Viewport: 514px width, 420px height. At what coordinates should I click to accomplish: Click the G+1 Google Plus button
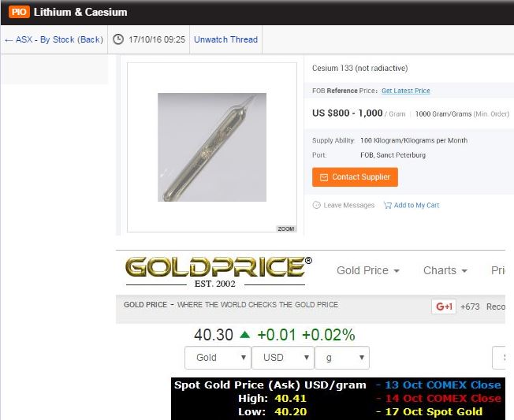pos(444,307)
